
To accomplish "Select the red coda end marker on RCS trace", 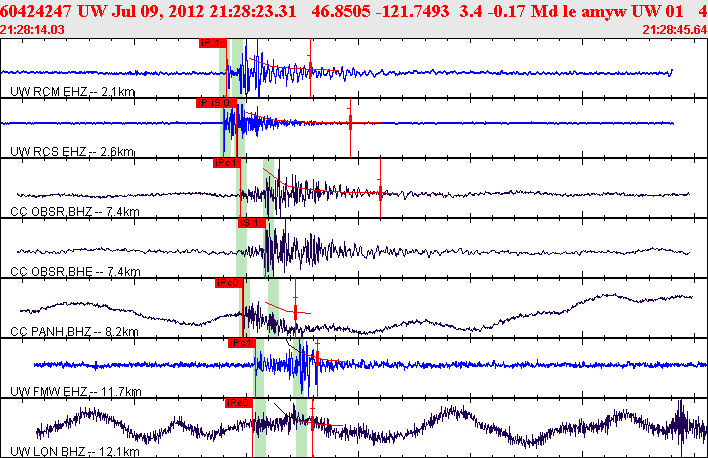I will (x=350, y=128).
